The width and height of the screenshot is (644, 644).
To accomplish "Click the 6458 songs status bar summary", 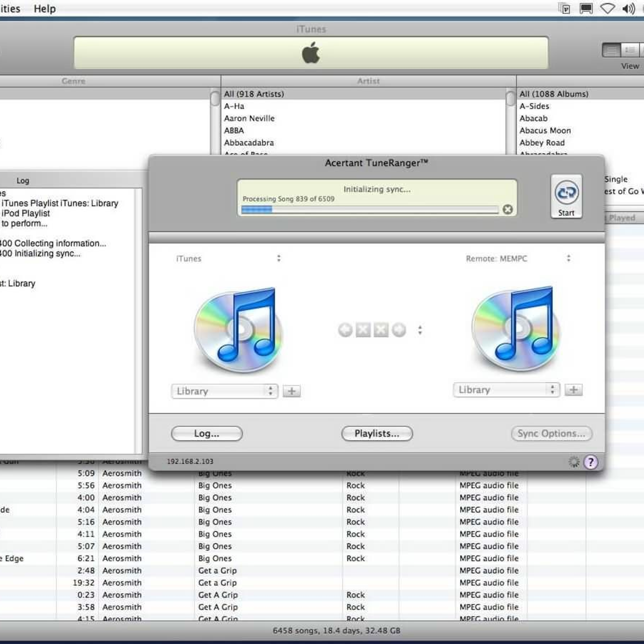I will [x=336, y=630].
